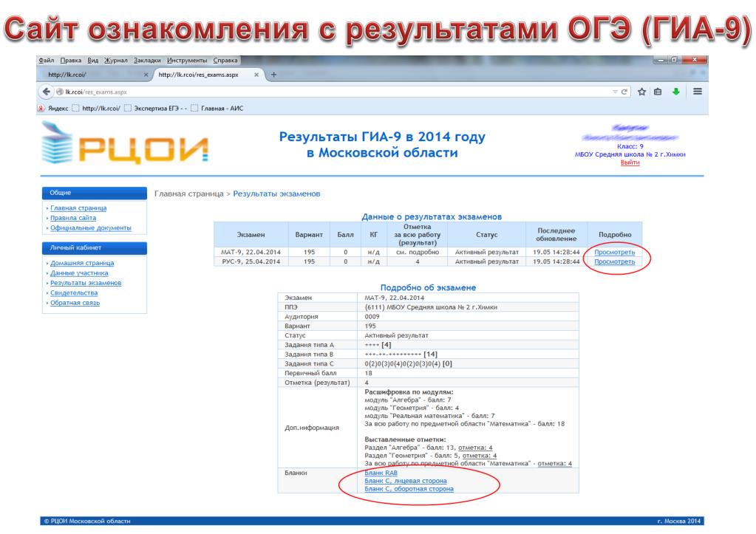This screenshot has width=756, height=534.
Task: Open the Файл menu
Action: [x=47, y=61]
